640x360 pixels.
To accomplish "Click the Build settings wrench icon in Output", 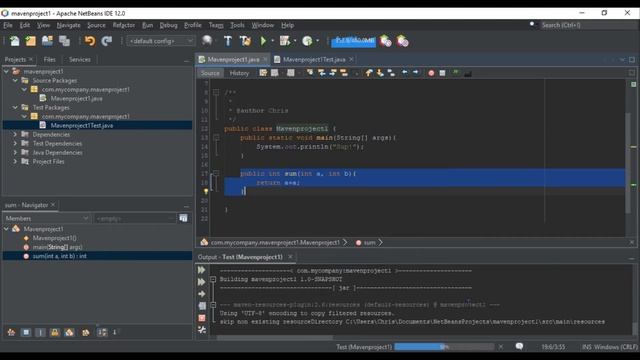I will pos(202,329).
